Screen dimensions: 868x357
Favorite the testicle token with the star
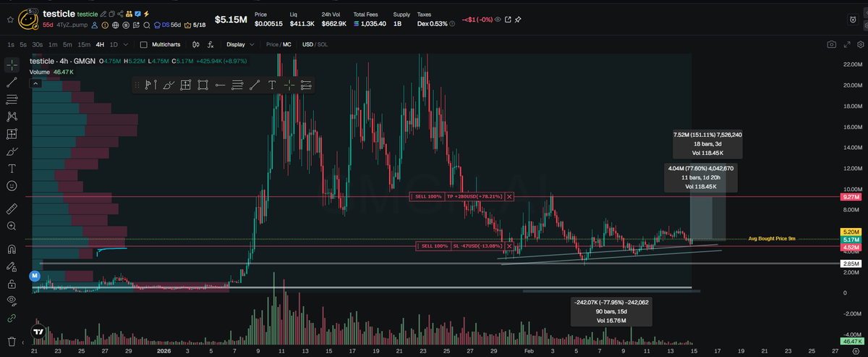[x=10, y=20]
